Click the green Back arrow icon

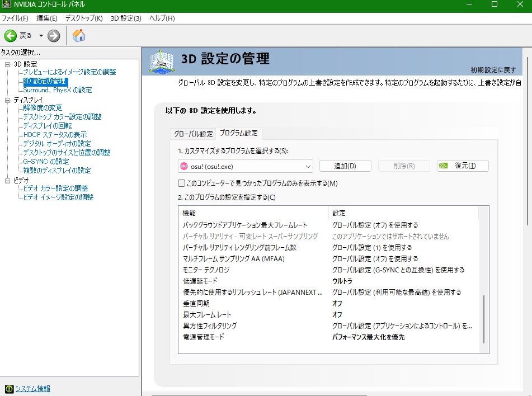click(x=10, y=36)
